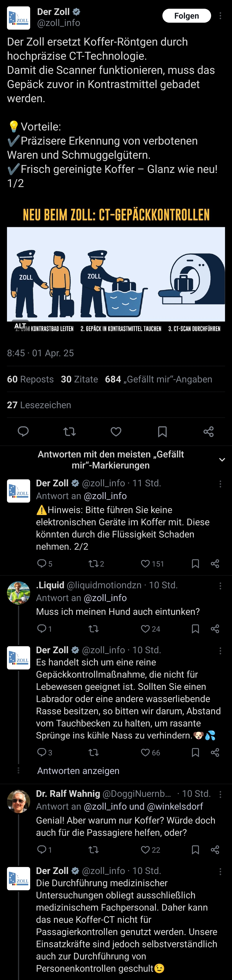The image size is (232, 980).
Task: Bookmark .Liquid's reply
Action: point(195,628)
